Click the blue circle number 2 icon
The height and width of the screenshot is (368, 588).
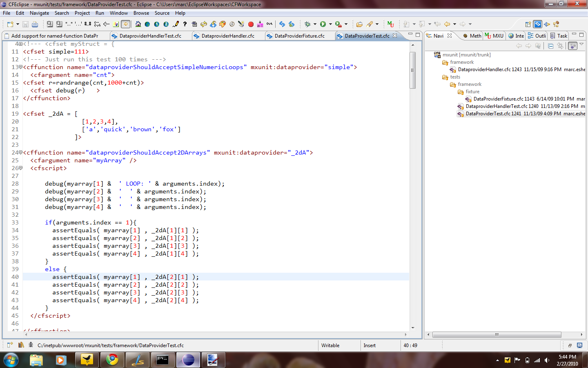click(x=166, y=24)
